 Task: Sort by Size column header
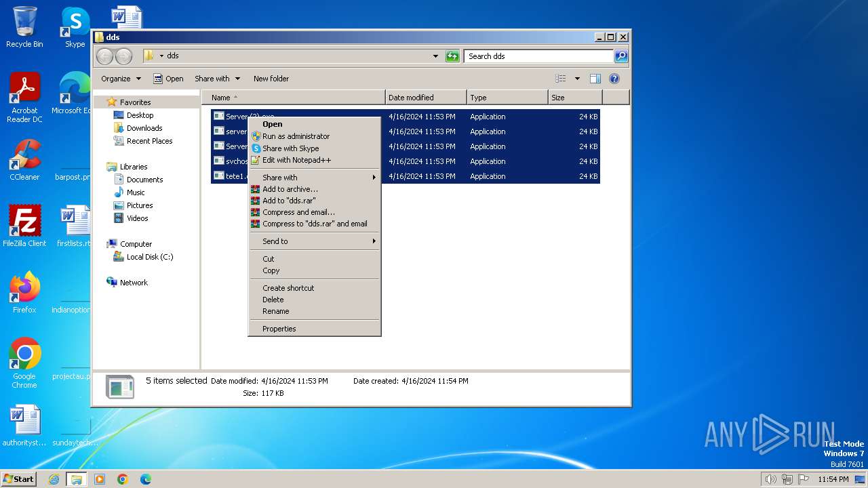pyautogui.click(x=575, y=98)
